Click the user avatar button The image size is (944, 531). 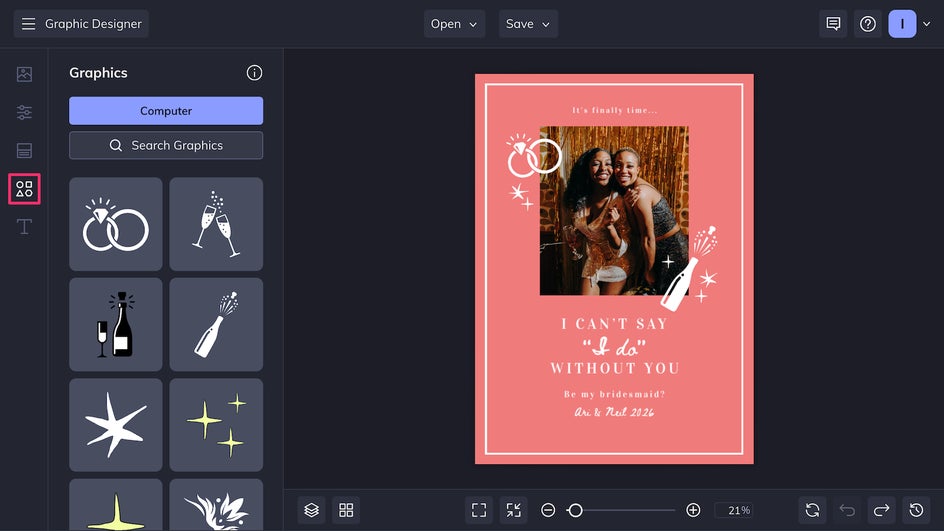902,23
